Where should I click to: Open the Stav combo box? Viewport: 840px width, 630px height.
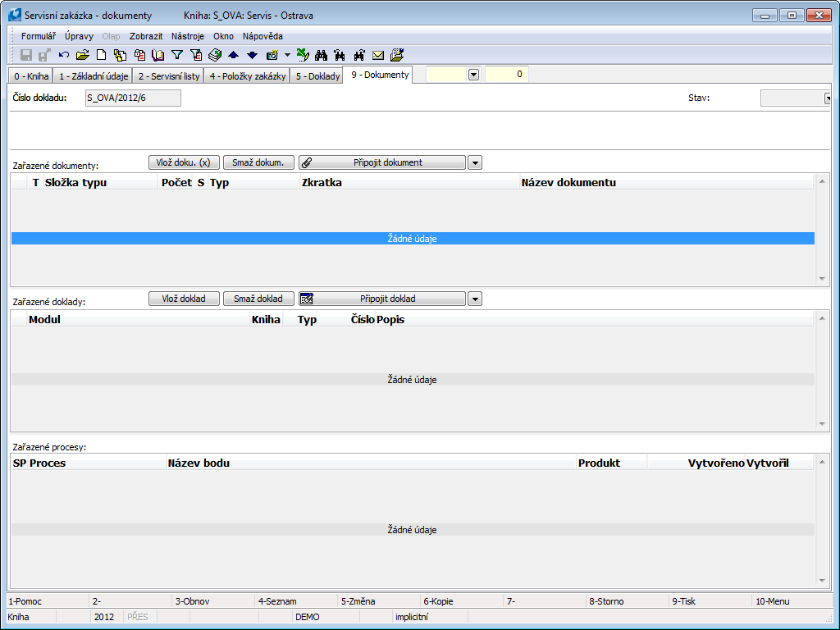827,98
